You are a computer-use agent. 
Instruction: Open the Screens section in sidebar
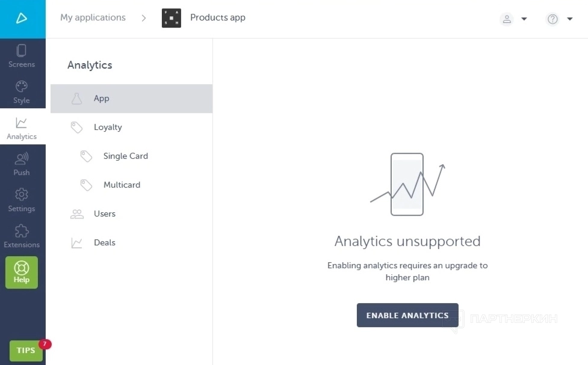22,55
